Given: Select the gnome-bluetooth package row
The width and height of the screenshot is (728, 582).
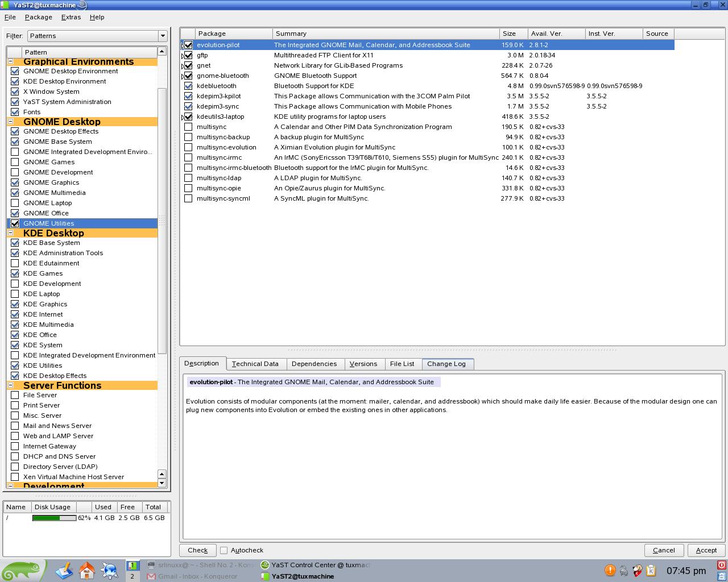Looking at the screenshot, I should 427,76.
